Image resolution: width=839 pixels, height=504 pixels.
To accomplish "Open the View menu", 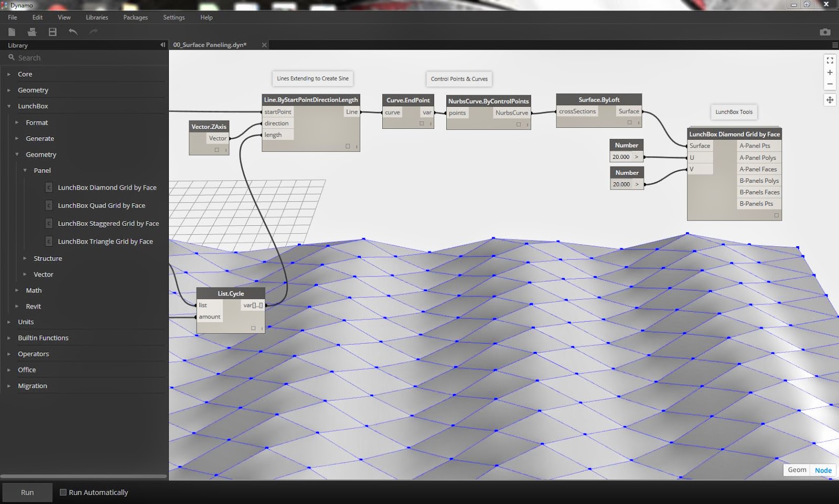I will click(x=64, y=17).
